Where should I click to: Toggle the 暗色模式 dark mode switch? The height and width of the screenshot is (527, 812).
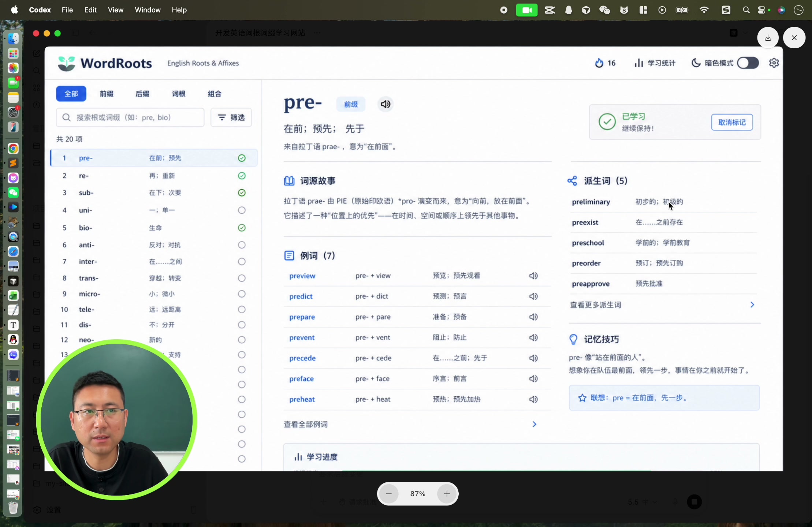[748, 63]
